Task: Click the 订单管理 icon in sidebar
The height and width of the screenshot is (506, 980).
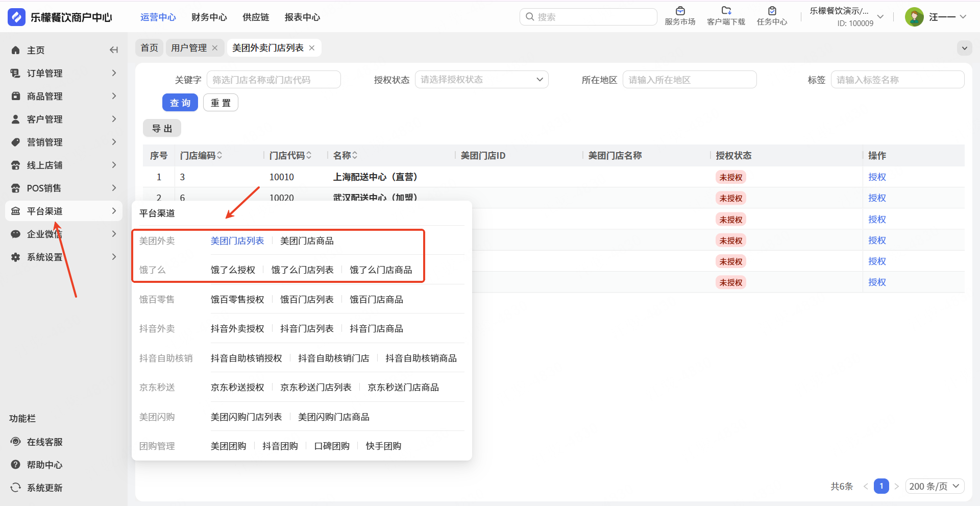Action: click(x=16, y=73)
